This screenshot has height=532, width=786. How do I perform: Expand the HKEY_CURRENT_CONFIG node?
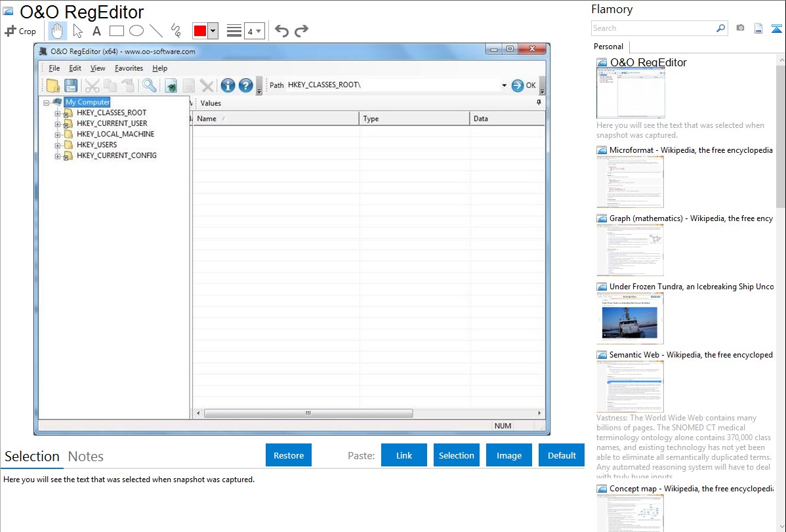[x=57, y=156]
